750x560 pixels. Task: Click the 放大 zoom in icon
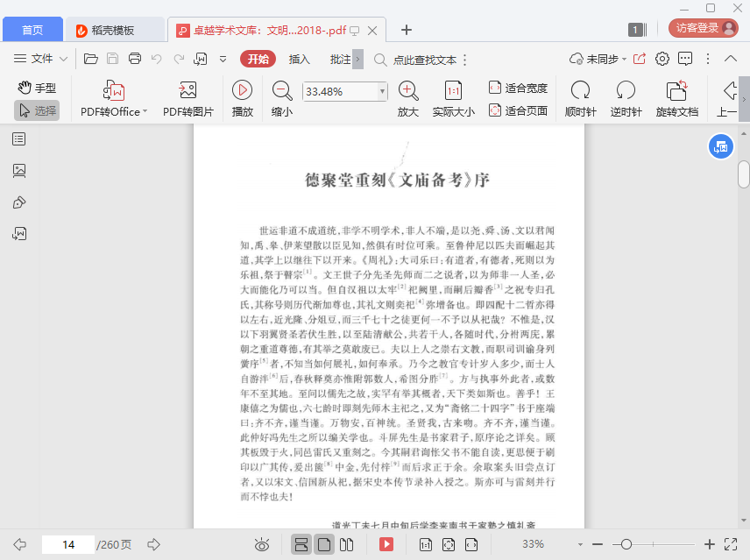coord(407,90)
